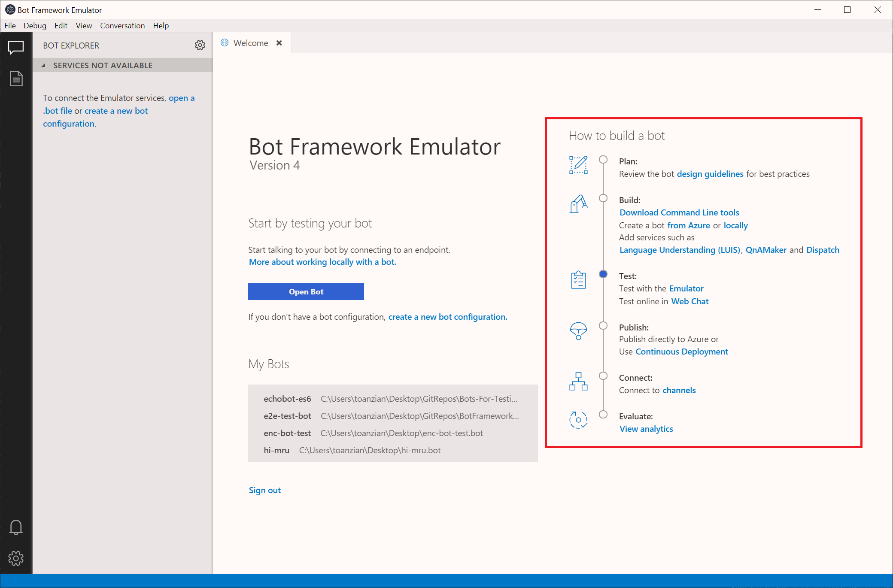Show notifications via the bell icon
Screen dimensions: 893x588
pos(16,527)
